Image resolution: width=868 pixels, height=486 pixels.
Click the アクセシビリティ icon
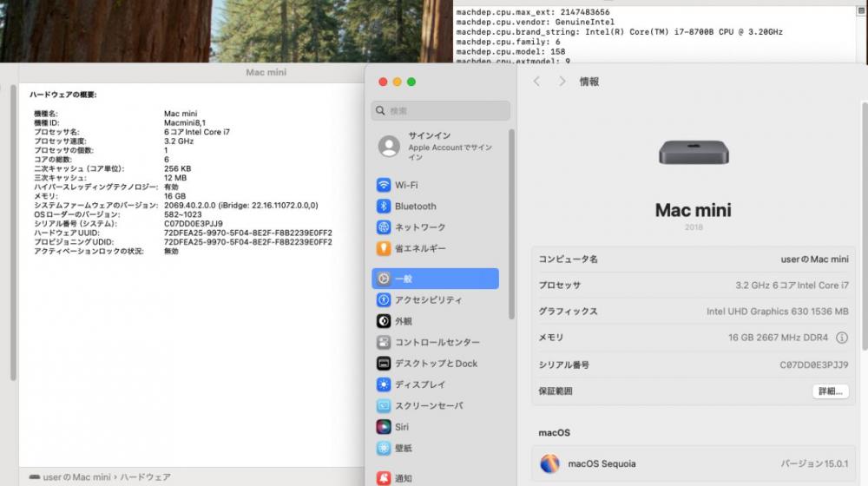(x=384, y=300)
